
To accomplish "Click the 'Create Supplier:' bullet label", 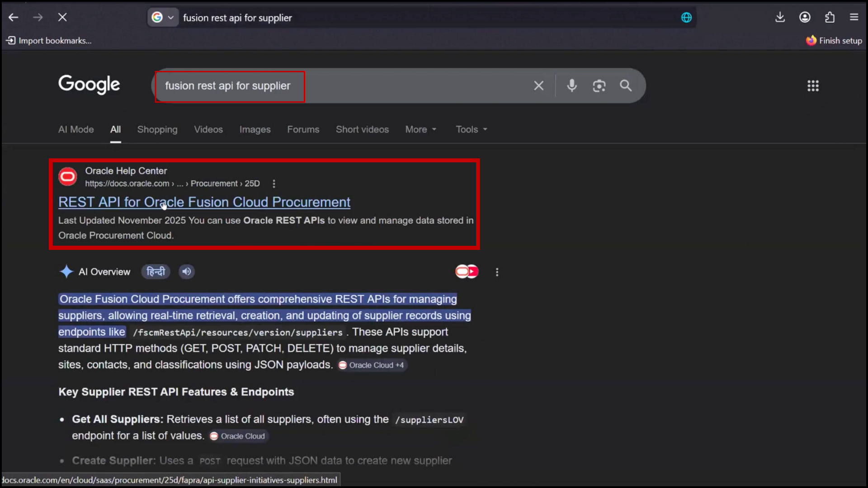I will [114, 460].
